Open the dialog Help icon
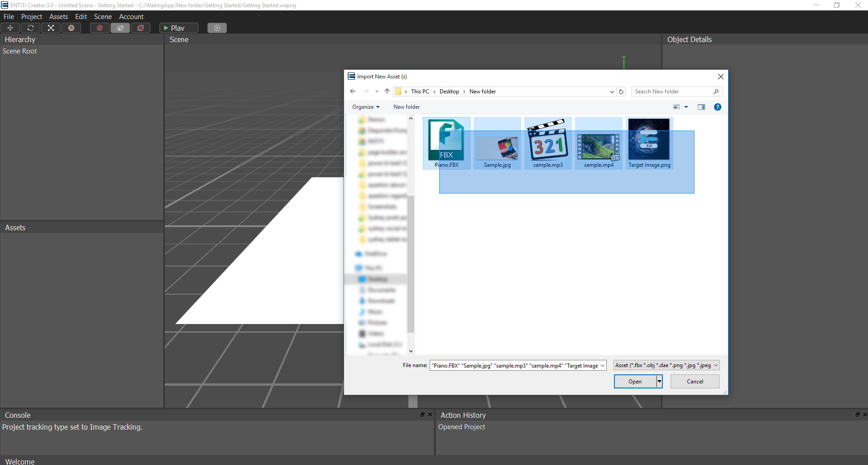This screenshot has width=868, height=465. 718,107
